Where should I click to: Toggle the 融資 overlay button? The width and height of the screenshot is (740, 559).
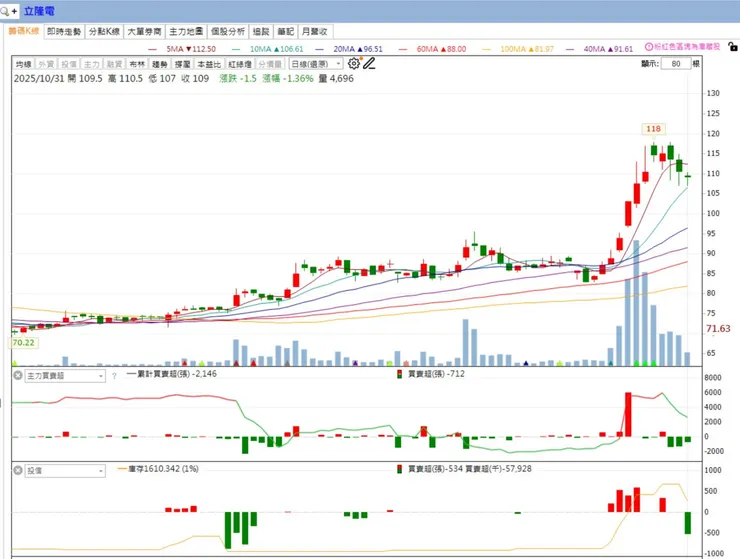[114, 64]
